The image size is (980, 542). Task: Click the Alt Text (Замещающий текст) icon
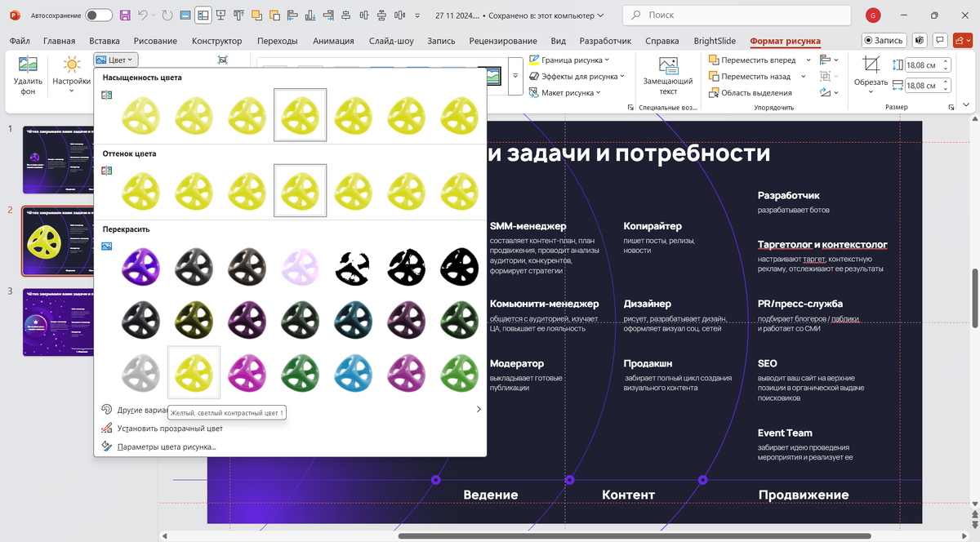(668, 66)
